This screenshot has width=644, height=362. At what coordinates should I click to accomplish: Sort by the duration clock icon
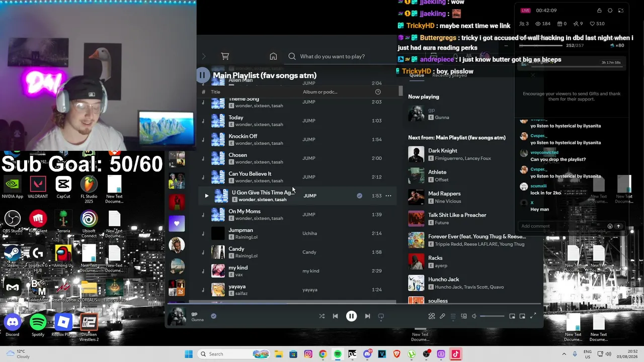coord(378,92)
